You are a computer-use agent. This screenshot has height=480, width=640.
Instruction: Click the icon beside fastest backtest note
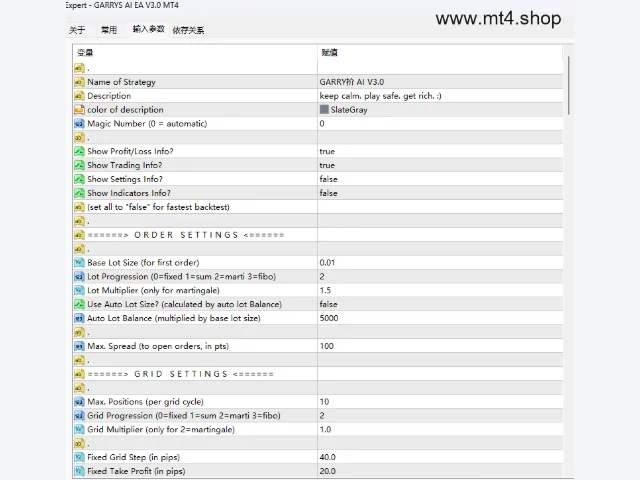(79, 207)
